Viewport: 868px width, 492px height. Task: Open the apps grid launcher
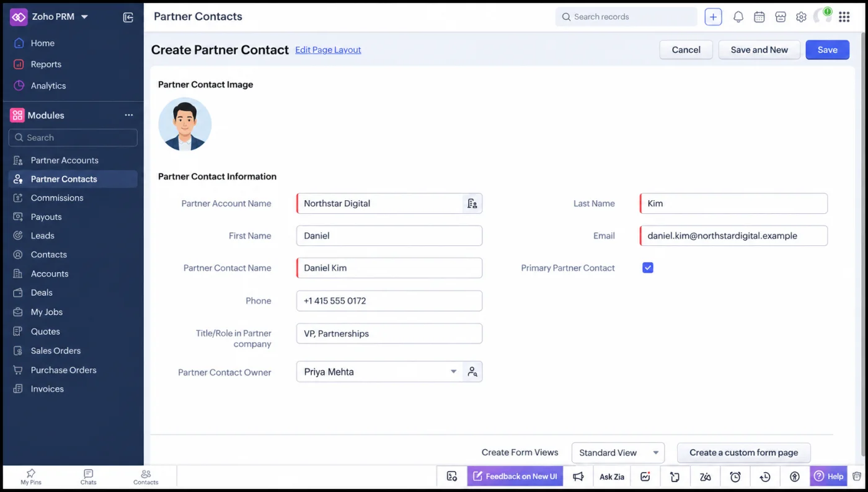click(x=844, y=17)
